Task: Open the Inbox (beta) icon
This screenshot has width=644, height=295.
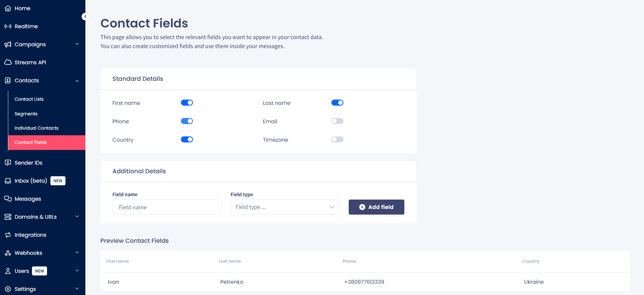Action: tap(8, 180)
